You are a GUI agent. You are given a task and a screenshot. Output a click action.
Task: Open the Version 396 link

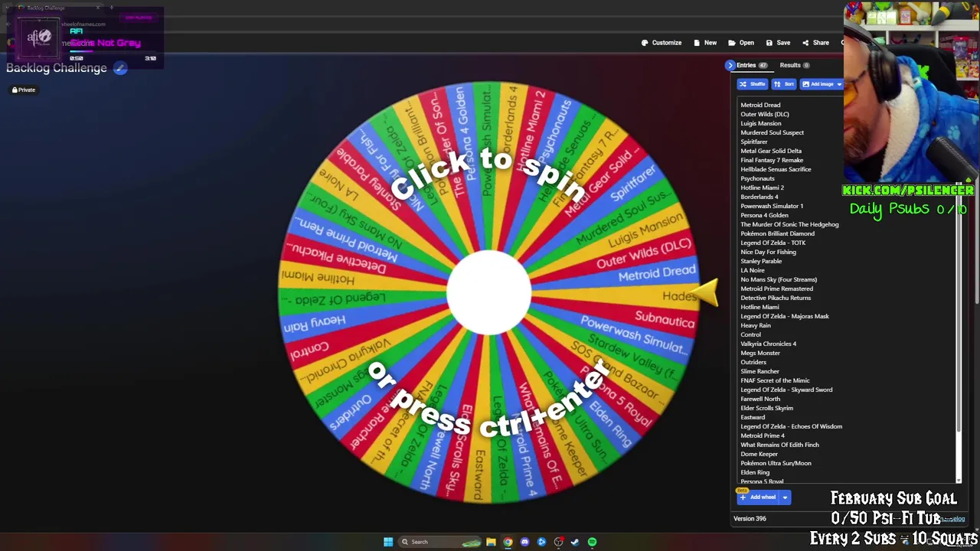click(x=750, y=519)
